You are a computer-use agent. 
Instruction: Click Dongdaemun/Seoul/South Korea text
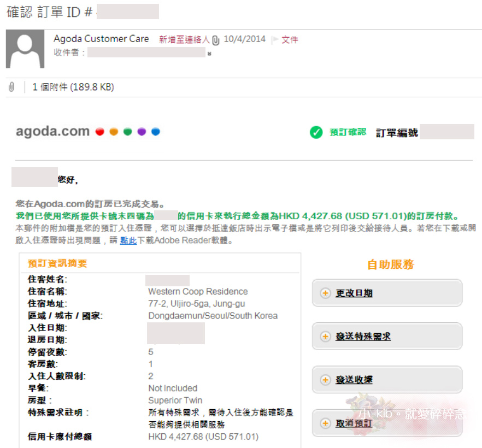(x=213, y=316)
